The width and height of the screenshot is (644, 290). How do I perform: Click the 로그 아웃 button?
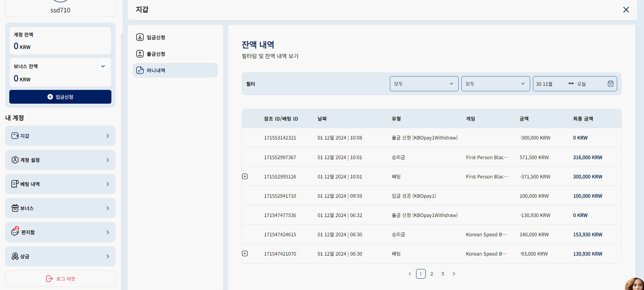pyautogui.click(x=60, y=279)
